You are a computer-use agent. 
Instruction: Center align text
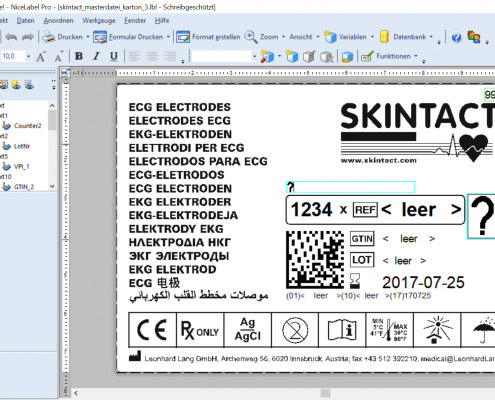[x=152, y=56]
